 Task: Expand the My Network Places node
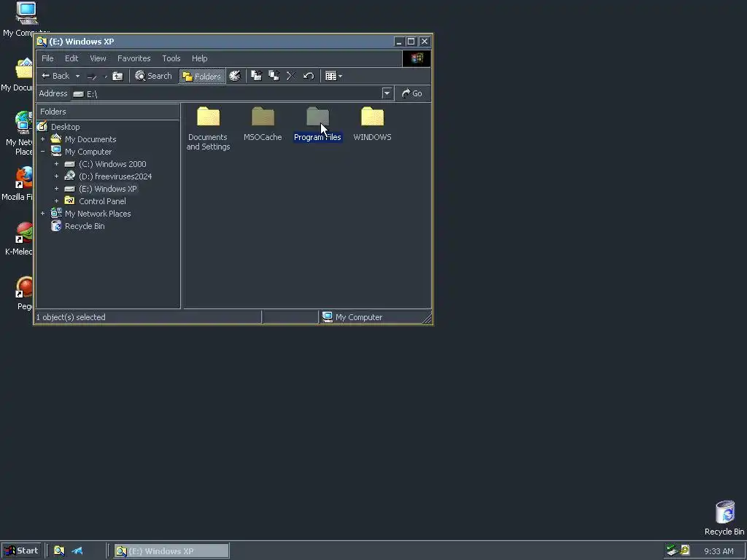(x=42, y=214)
